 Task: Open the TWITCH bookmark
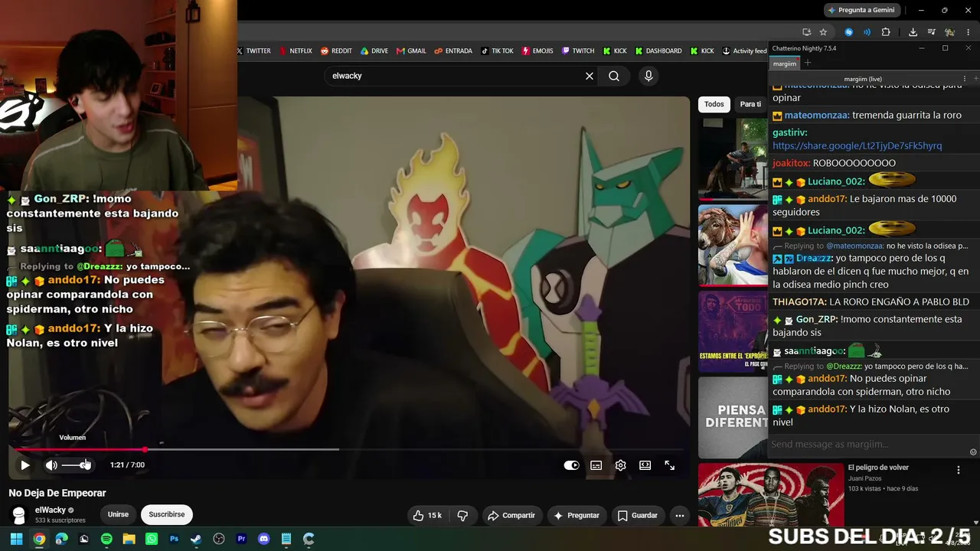578,51
